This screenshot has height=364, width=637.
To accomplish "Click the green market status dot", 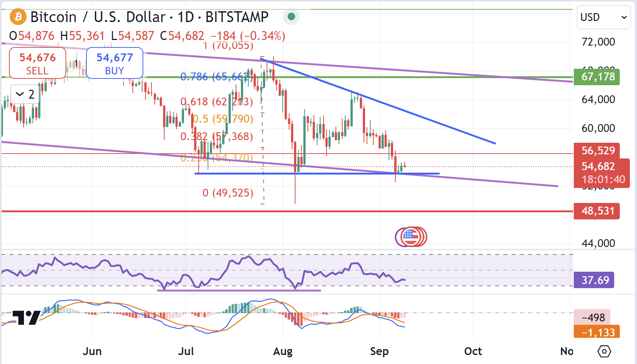I will (x=291, y=16).
